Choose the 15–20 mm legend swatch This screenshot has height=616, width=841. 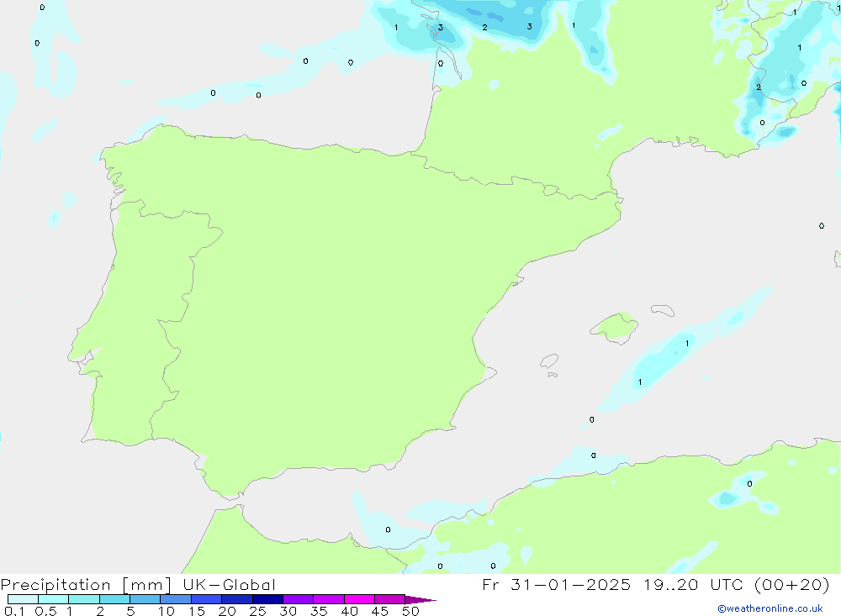point(206,599)
